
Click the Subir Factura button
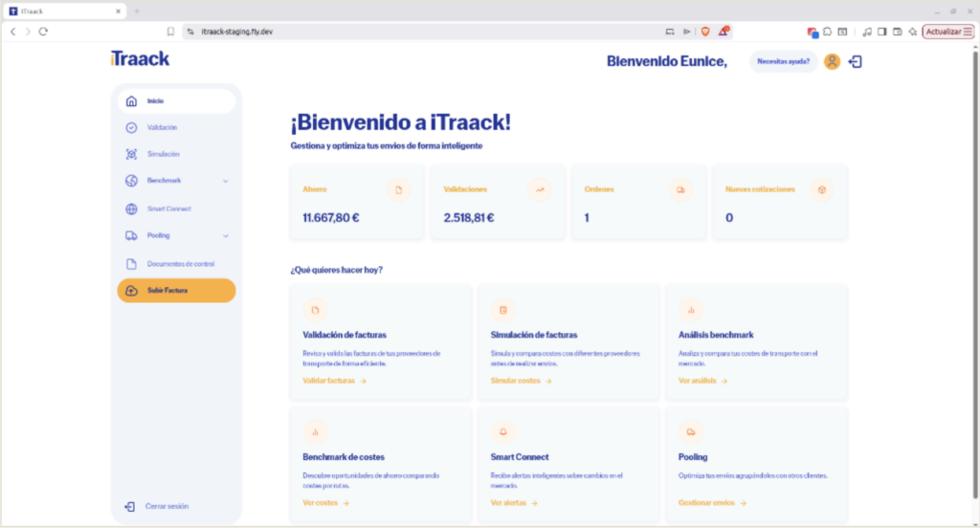176,291
